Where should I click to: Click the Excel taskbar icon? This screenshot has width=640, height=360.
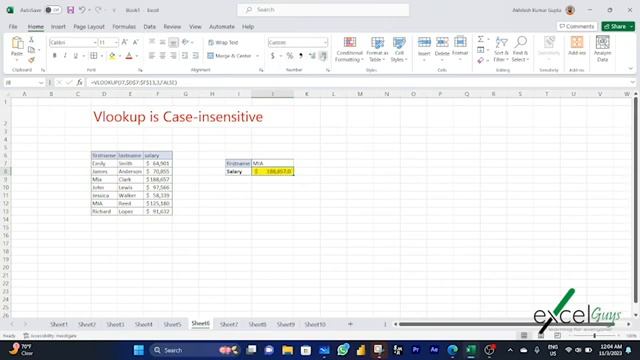click(x=471, y=350)
